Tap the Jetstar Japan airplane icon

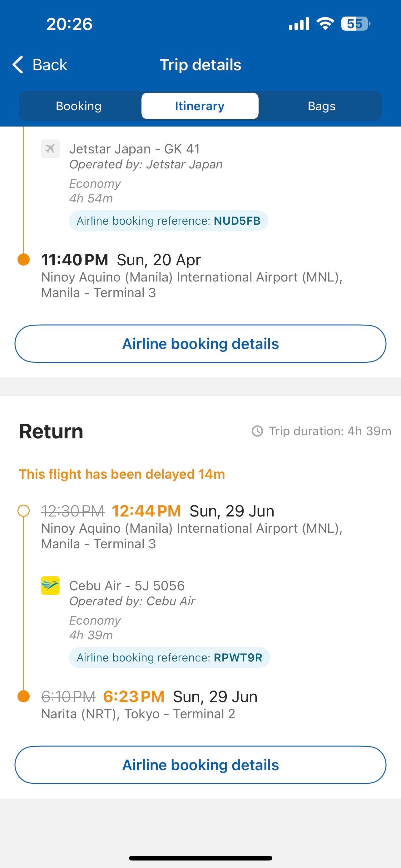[50, 149]
